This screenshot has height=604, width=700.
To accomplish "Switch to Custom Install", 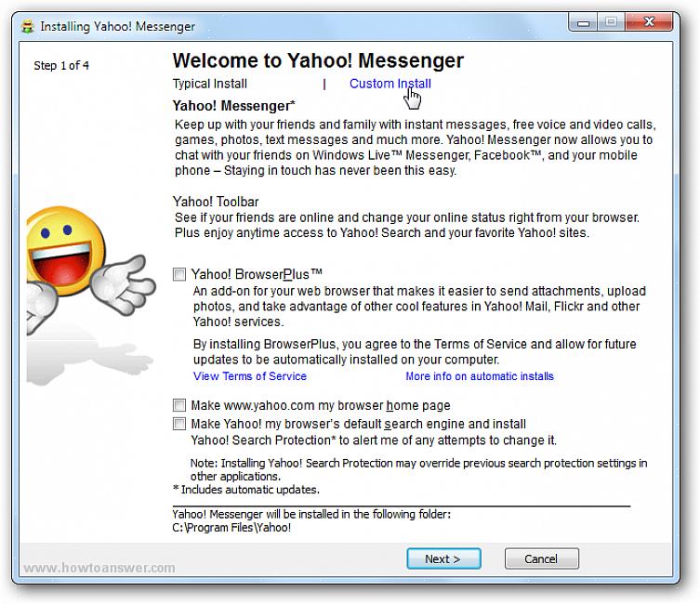I will [390, 84].
